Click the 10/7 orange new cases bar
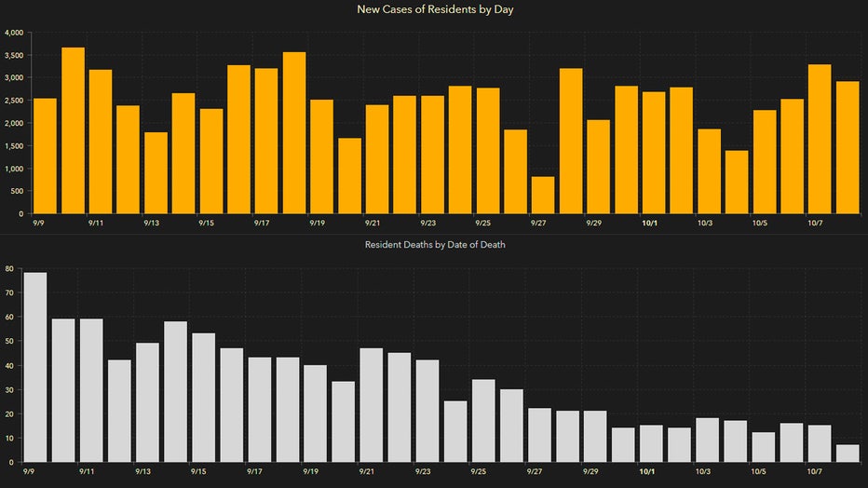The height and width of the screenshot is (488, 868). [820, 139]
